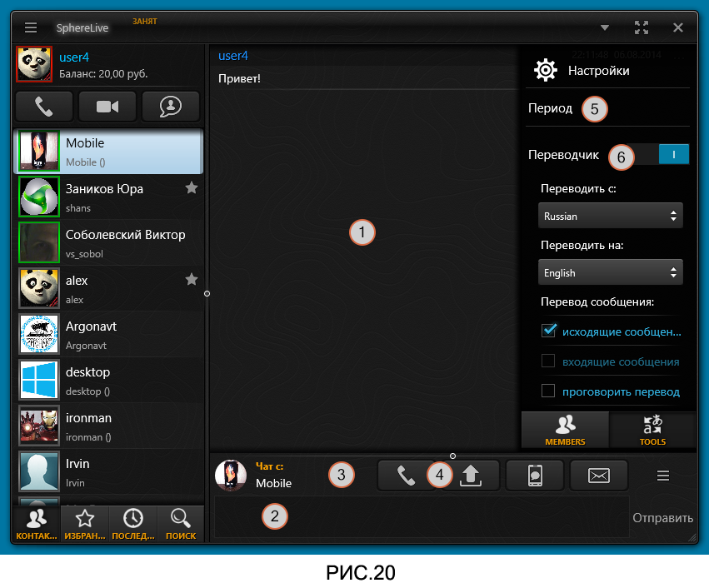Click Баланс: 20,00 руб. text
The width and height of the screenshot is (709, 588).
coord(103,73)
